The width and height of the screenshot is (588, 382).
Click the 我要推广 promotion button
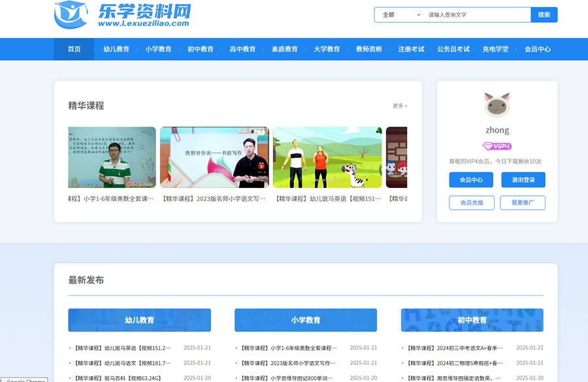(x=523, y=202)
